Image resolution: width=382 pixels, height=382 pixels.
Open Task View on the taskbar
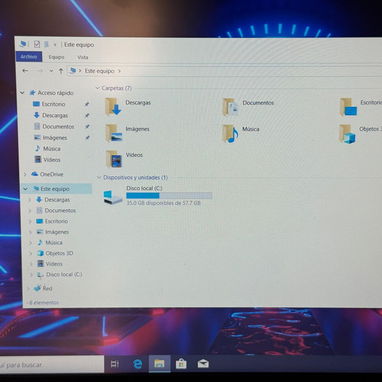tap(115, 364)
